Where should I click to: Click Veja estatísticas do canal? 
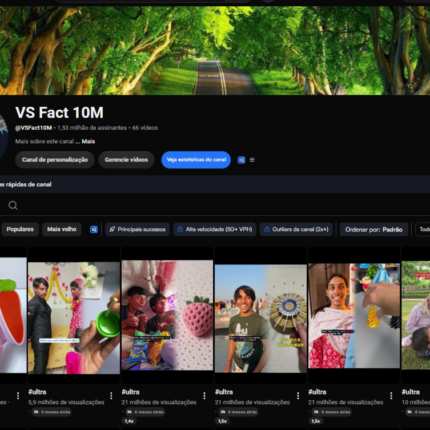[x=196, y=160]
